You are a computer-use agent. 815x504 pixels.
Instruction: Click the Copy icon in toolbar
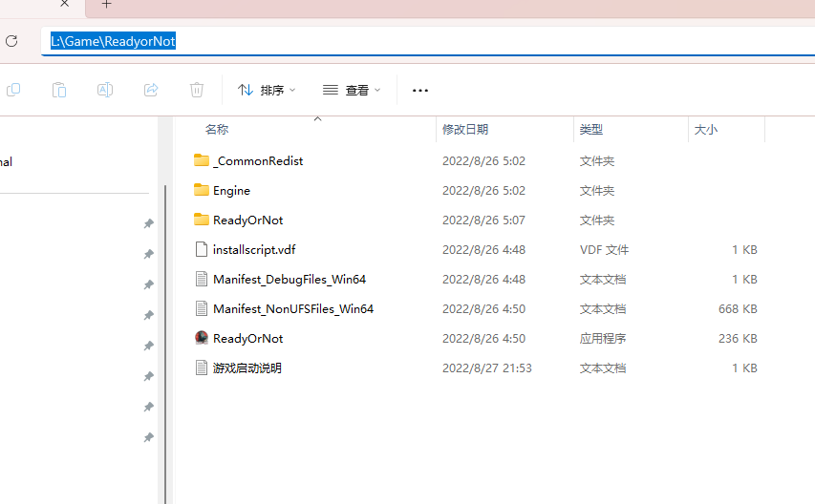(x=13, y=90)
